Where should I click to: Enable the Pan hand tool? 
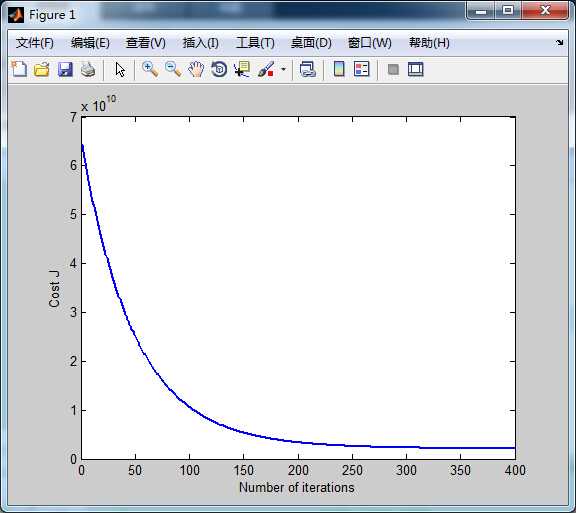click(196, 69)
